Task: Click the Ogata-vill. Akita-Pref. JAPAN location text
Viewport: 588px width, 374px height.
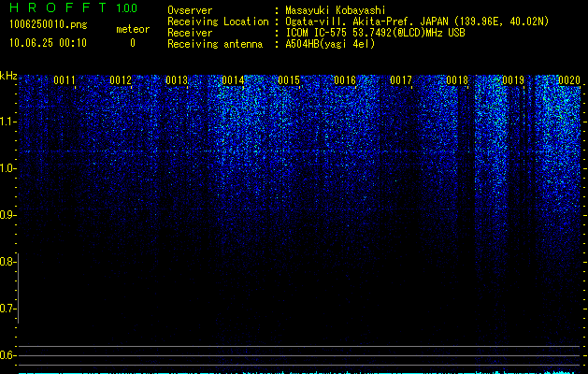Action: (x=417, y=22)
